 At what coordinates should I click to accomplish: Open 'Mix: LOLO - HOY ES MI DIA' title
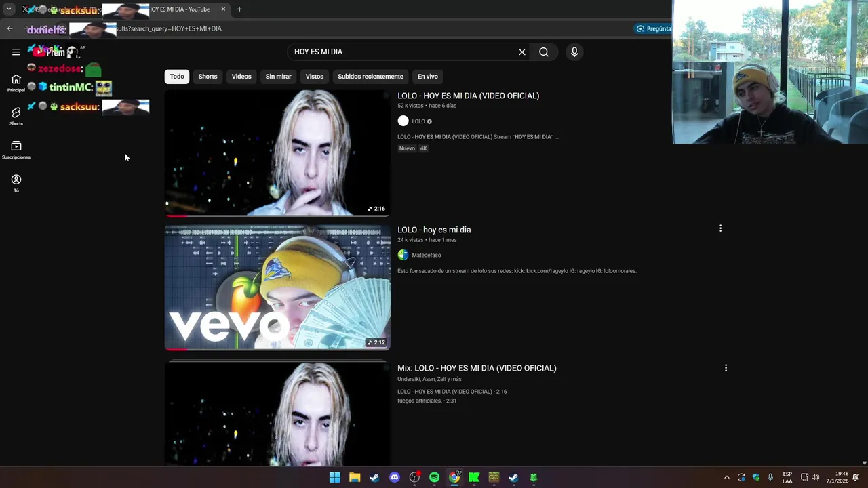coord(477,368)
